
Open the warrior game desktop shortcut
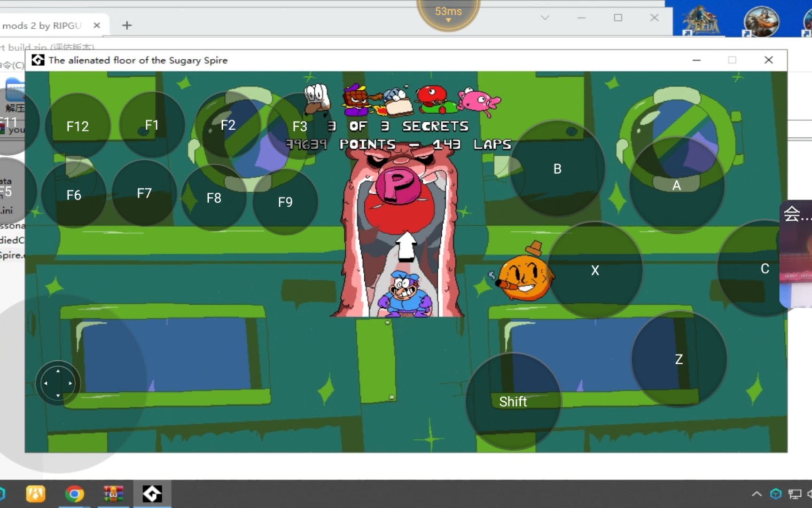click(x=761, y=21)
